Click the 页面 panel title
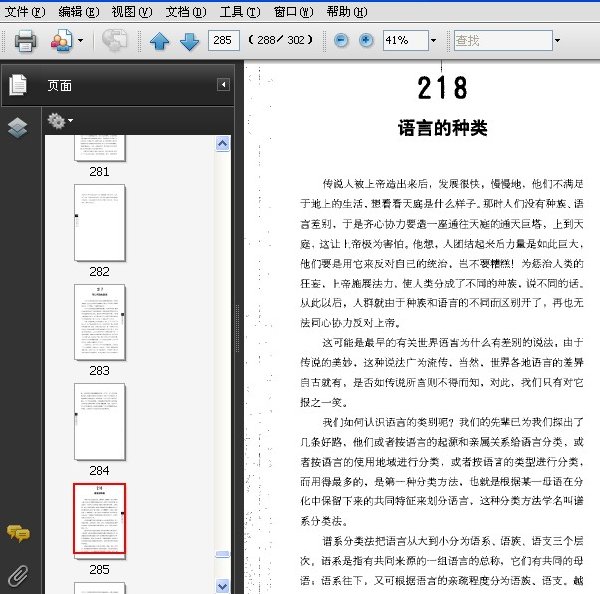 [x=60, y=85]
